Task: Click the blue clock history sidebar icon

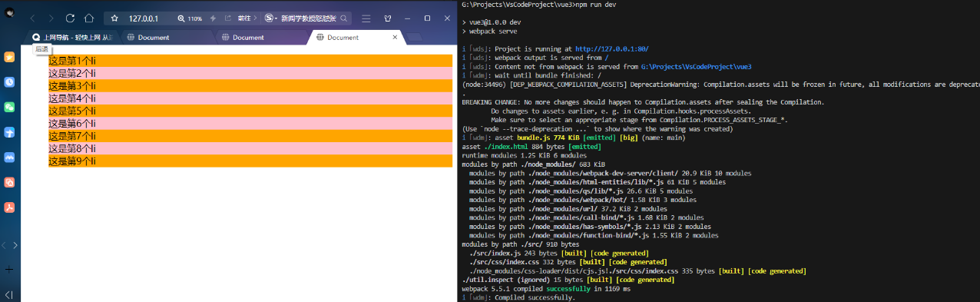Action: [x=9, y=81]
